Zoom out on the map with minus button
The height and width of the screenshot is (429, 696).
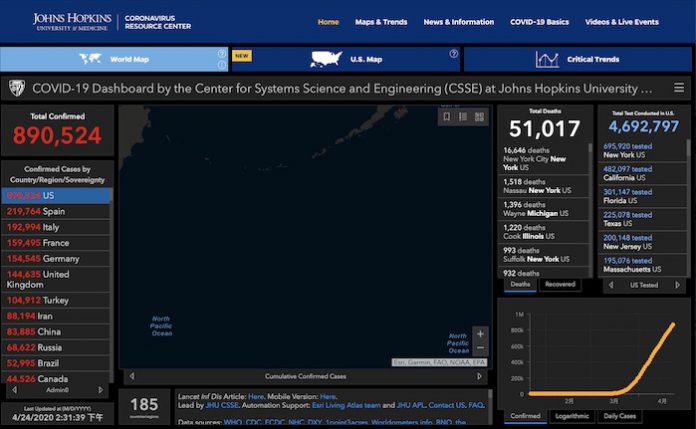[480, 348]
